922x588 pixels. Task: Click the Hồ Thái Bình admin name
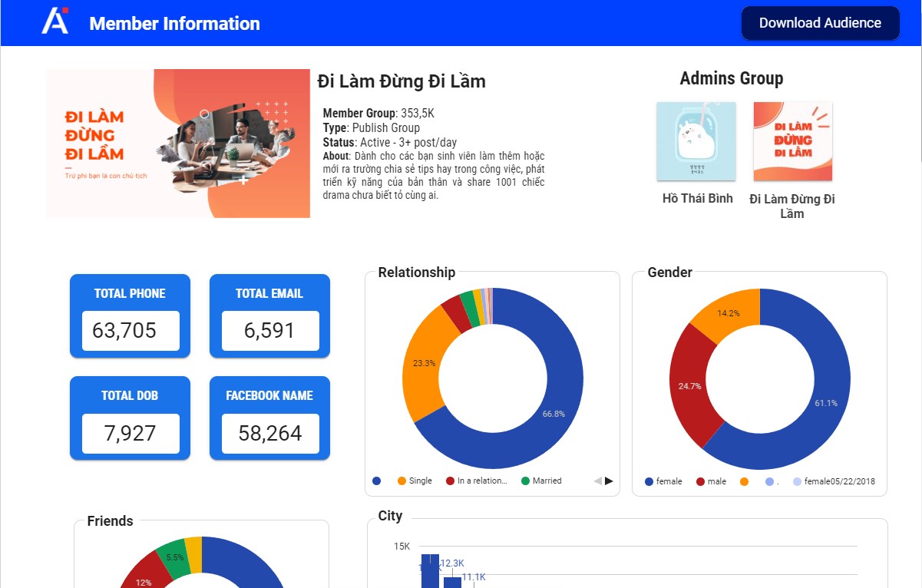tap(698, 198)
